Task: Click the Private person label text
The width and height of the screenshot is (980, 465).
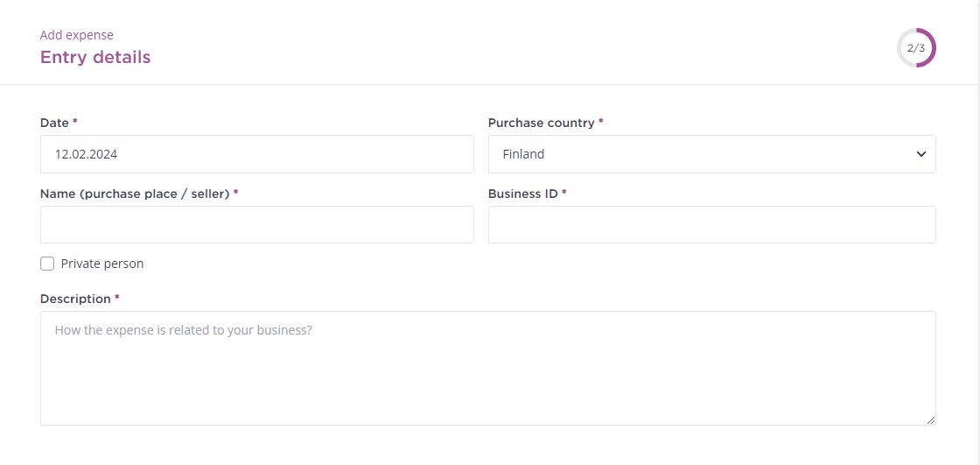Action: (x=101, y=264)
